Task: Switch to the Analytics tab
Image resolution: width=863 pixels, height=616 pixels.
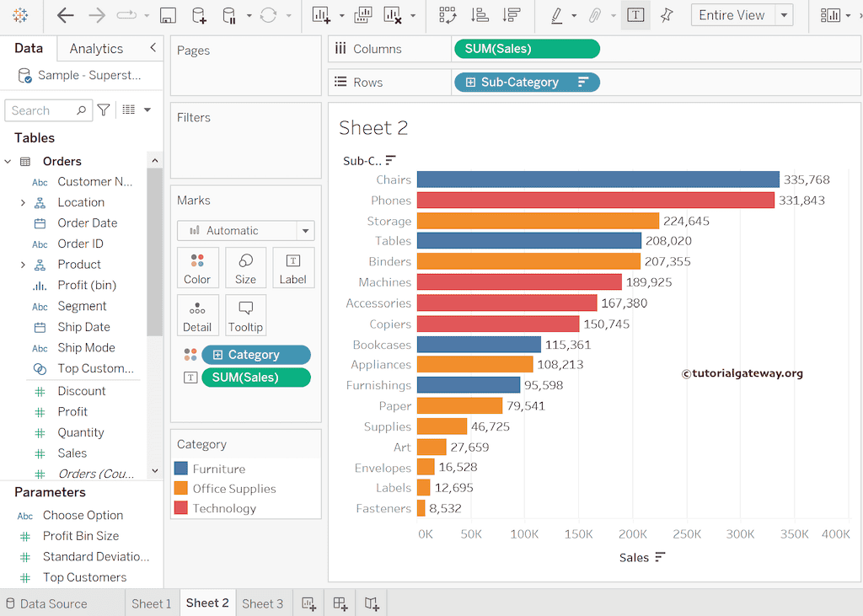Action: click(96, 49)
